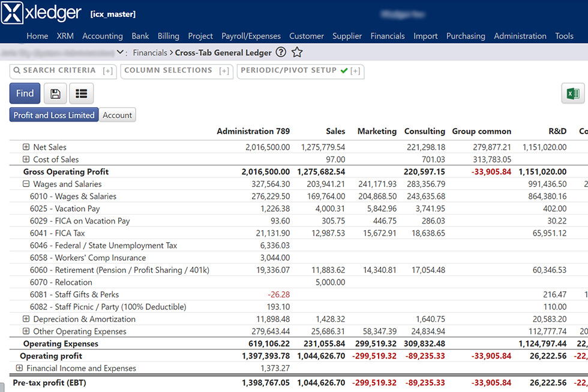Image resolution: width=588 pixels, height=392 pixels.
Task: Click the Marketing column header
Action: (377, 131)
